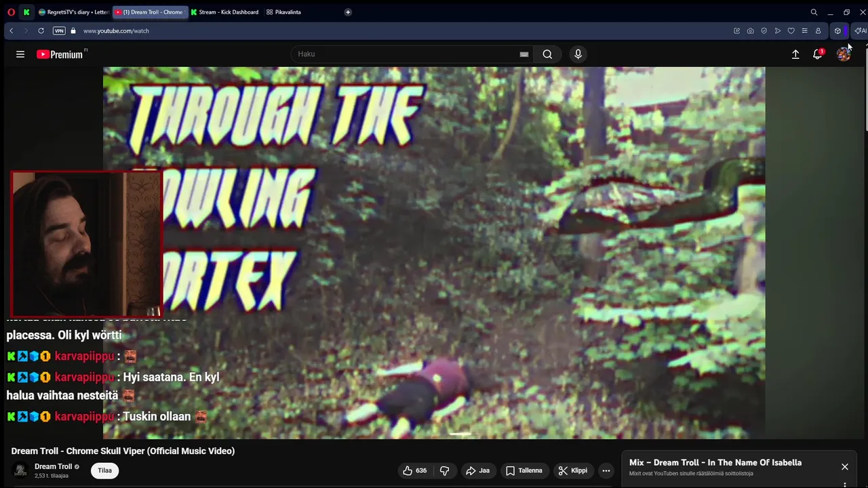
Task: Add page to bookmarks heart icon
Action: [x=791, y=30]
